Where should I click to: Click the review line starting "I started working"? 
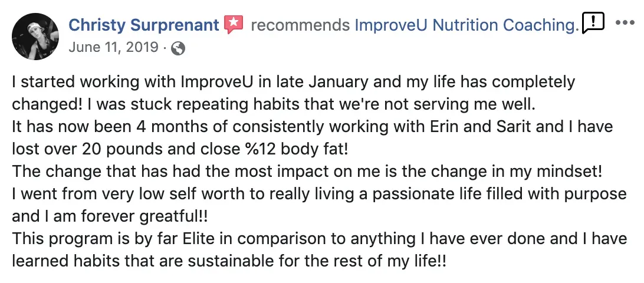click(x=294, y=82)
